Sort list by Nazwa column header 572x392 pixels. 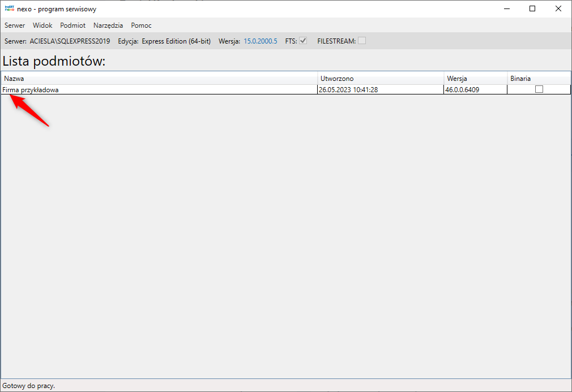(x=159, y=78)
